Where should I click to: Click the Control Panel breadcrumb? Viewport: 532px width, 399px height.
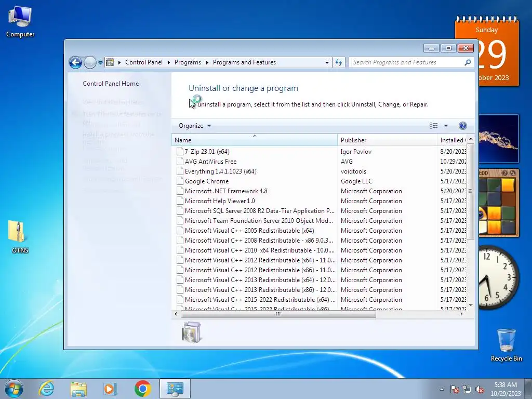tap(144, 62)
